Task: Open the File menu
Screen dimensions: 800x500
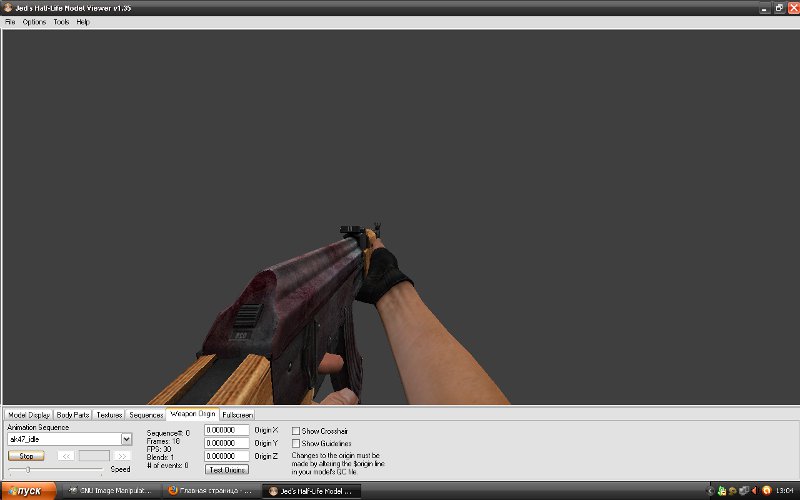Action: 10,22
